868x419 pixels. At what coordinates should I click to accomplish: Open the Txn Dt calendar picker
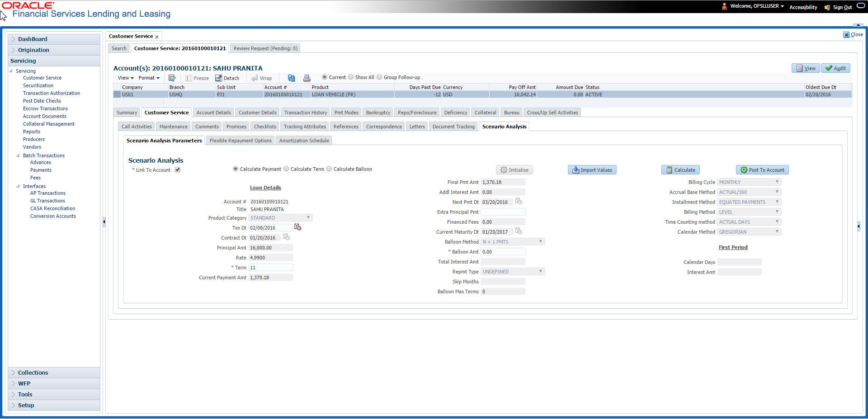[x=297, y=227]
